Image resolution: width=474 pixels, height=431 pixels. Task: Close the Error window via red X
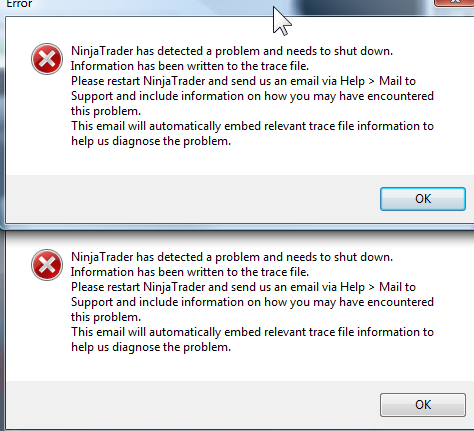pyautogui.click(x=454, y=2)
